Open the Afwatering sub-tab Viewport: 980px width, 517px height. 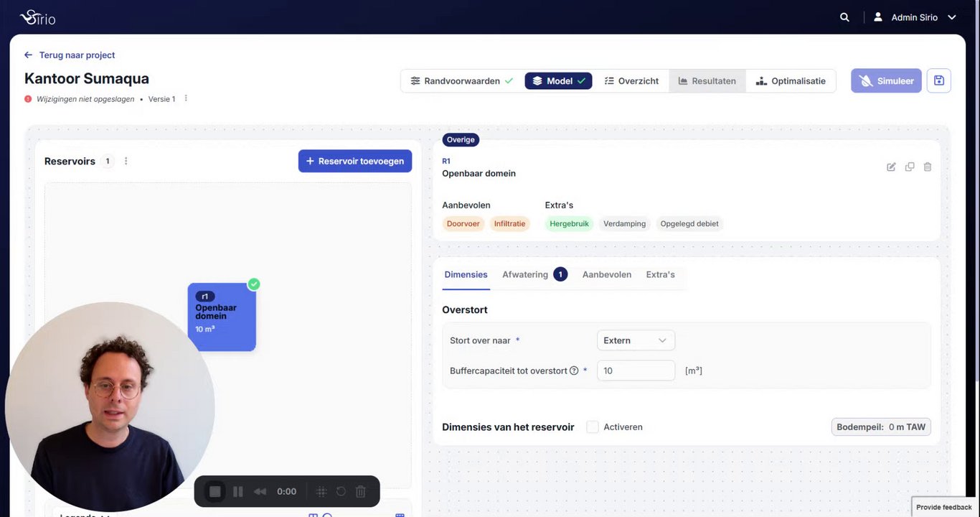(x=534, y=274)
